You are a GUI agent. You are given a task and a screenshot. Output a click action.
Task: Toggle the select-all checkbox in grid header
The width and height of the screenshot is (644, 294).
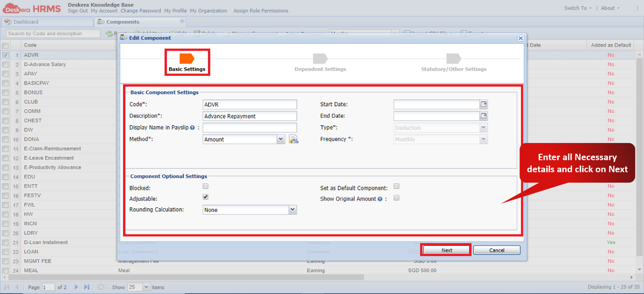tap(5, 46)
